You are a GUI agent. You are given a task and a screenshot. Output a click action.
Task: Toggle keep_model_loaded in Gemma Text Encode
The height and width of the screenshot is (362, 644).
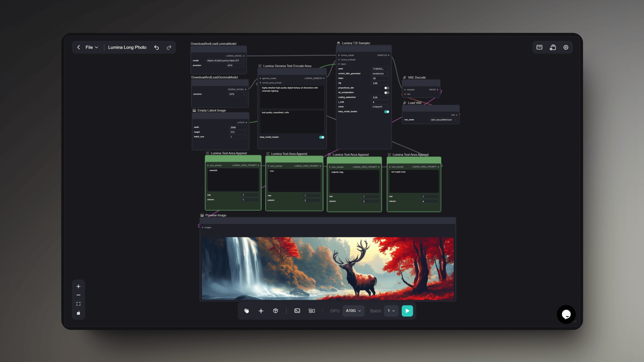coord(322,137)
